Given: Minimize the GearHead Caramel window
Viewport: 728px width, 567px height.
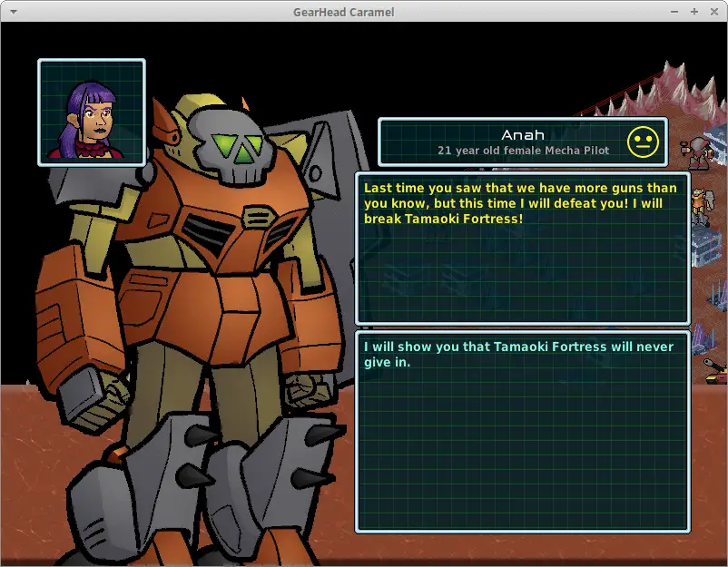Looking at the screenshot, I should point(674,12).
